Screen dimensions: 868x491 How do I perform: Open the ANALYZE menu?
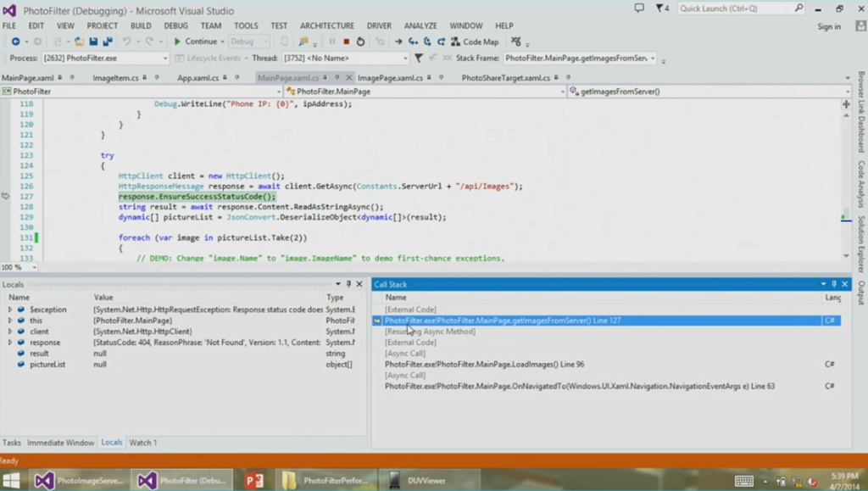[420, 25]
